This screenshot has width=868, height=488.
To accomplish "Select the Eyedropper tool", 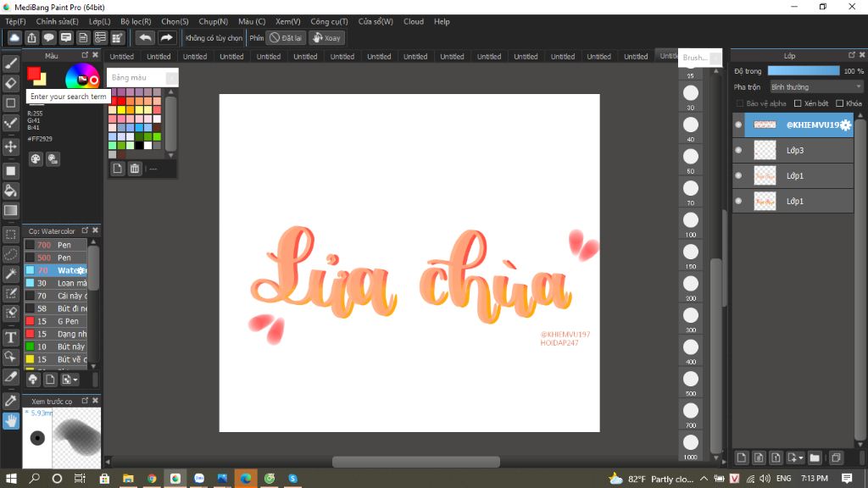I will pos(10,401).
